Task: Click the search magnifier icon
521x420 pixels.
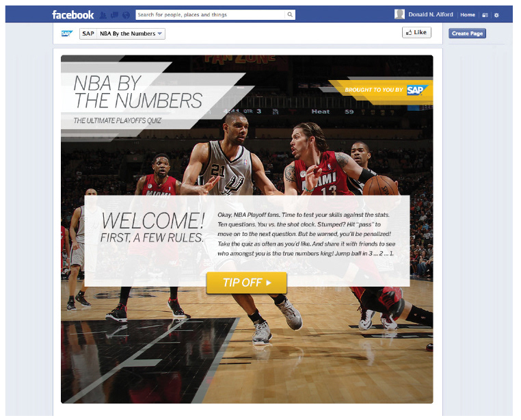Action: coord(290,14)
